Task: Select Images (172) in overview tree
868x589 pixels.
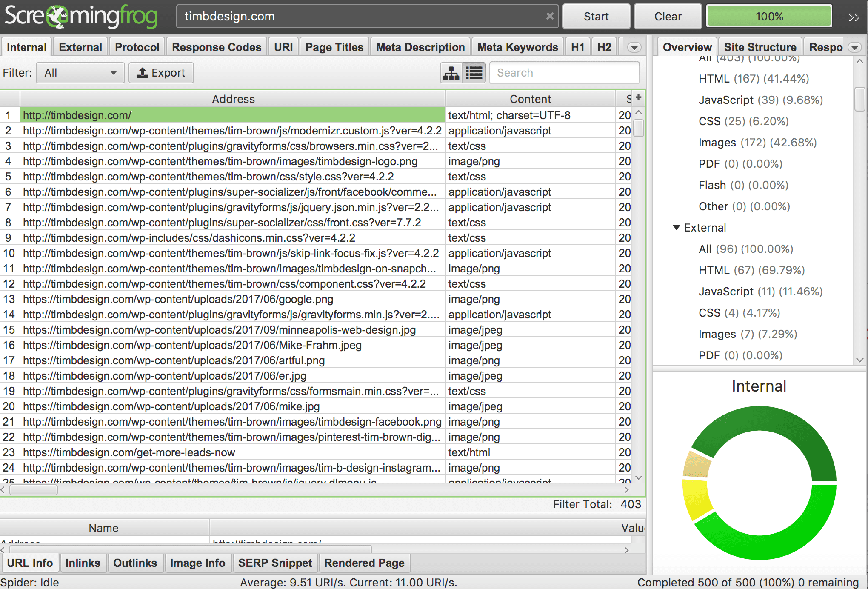Action: pos(757,143)
